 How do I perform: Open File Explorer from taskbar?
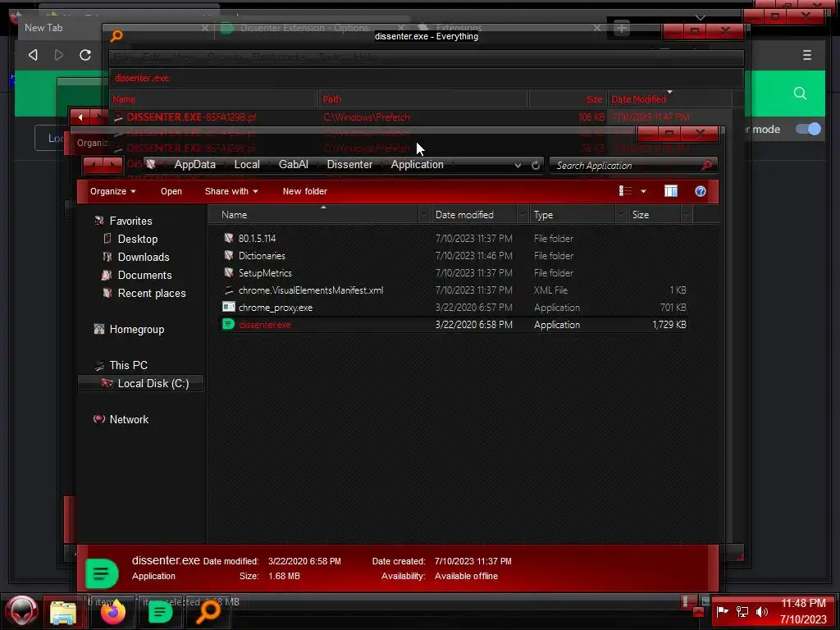click(63, 612)
